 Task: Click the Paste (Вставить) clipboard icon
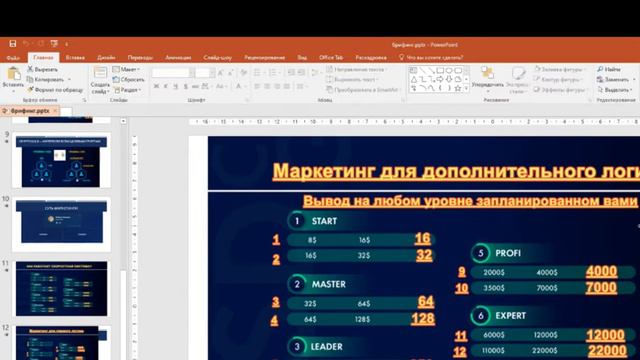pyautogui.click(x=13, y=74)
